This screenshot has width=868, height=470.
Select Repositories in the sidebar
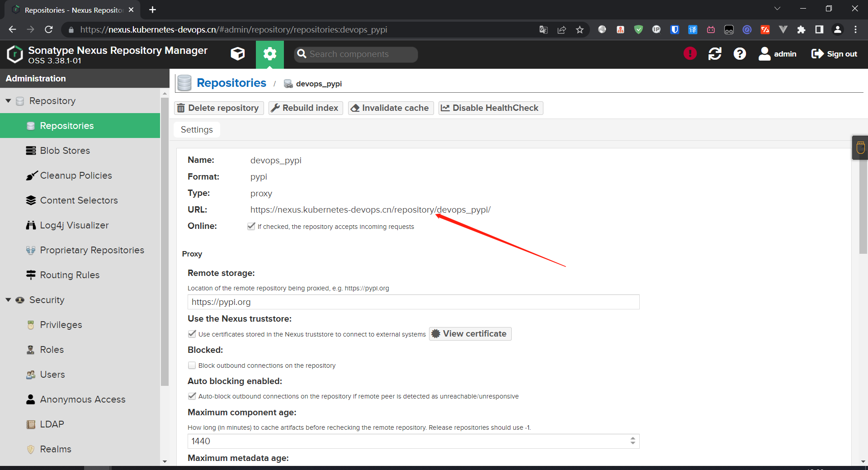click(x=80, y=126)
